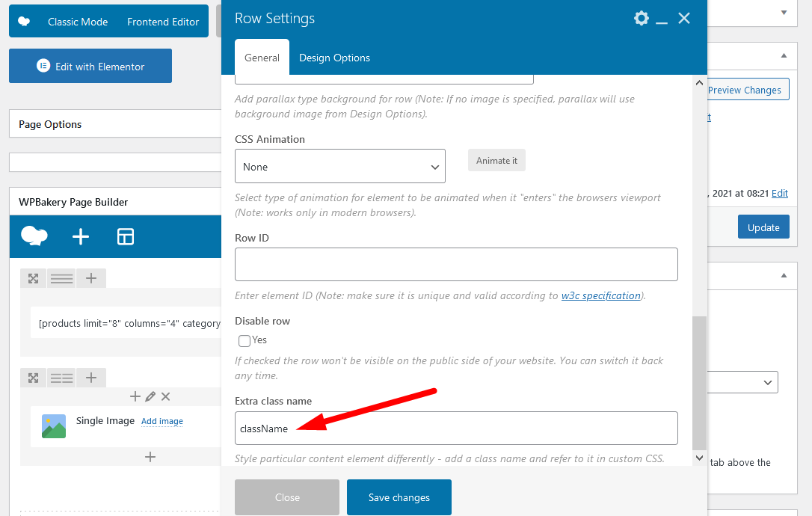Click the WPBakery cloud logo in builder toolbar

tap(34, 236)
